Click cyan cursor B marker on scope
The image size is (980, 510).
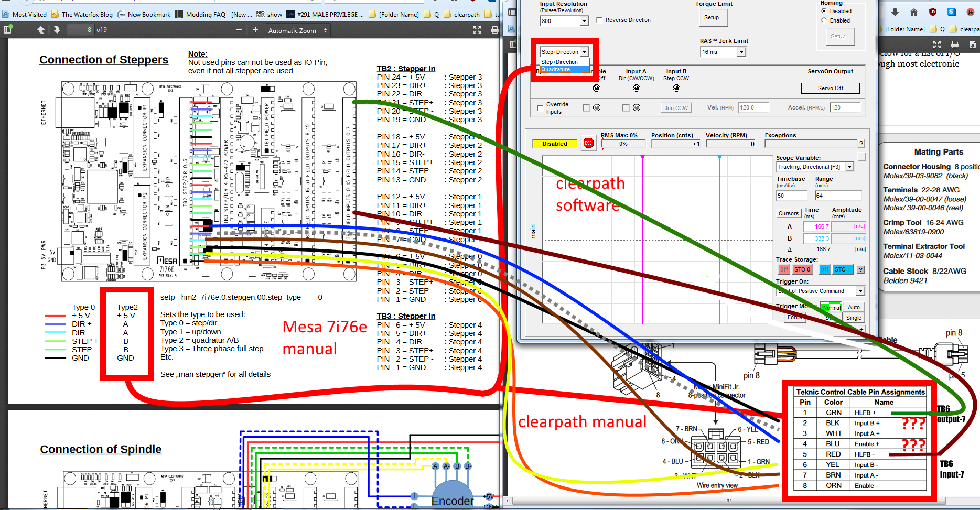point(719,157)
